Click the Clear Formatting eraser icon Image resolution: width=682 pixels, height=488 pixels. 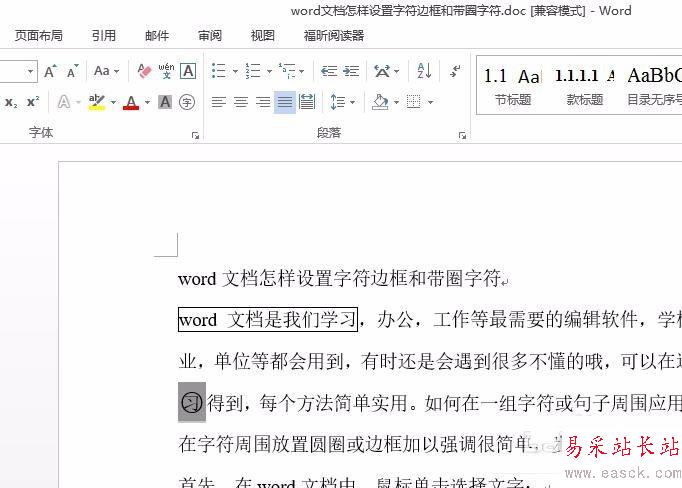click(x=144, y=71)
